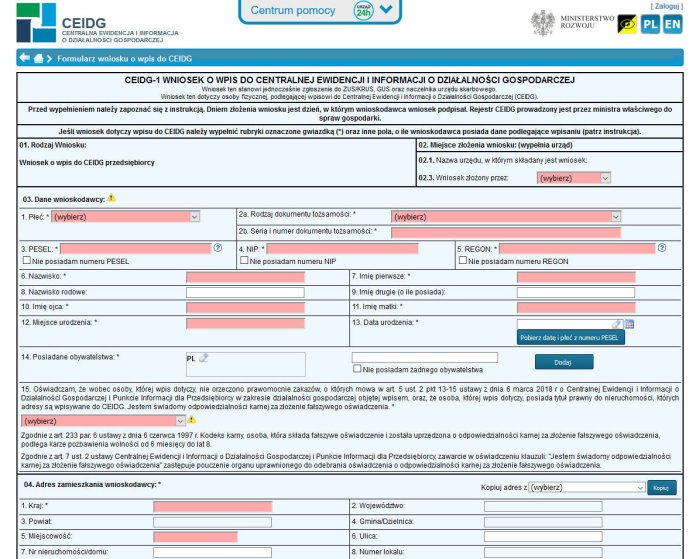Expand 'Rodzaj dokumentu tożsamości' dropdown
Viewport: 696px width, 559px height.
point(505,216)
